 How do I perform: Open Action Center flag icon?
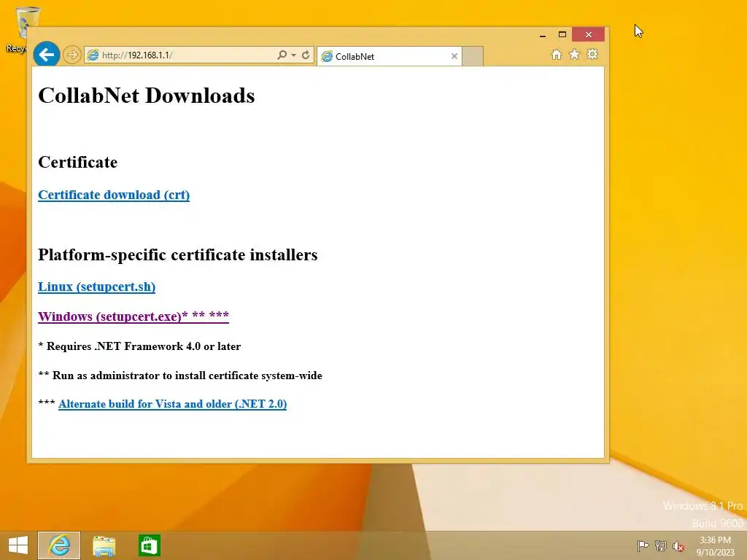tap(643, 545)
